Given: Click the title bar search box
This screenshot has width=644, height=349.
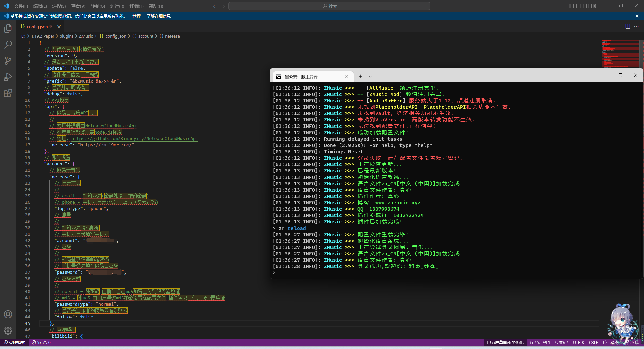Looking at the screenshot, I should [x=329, y=6].
